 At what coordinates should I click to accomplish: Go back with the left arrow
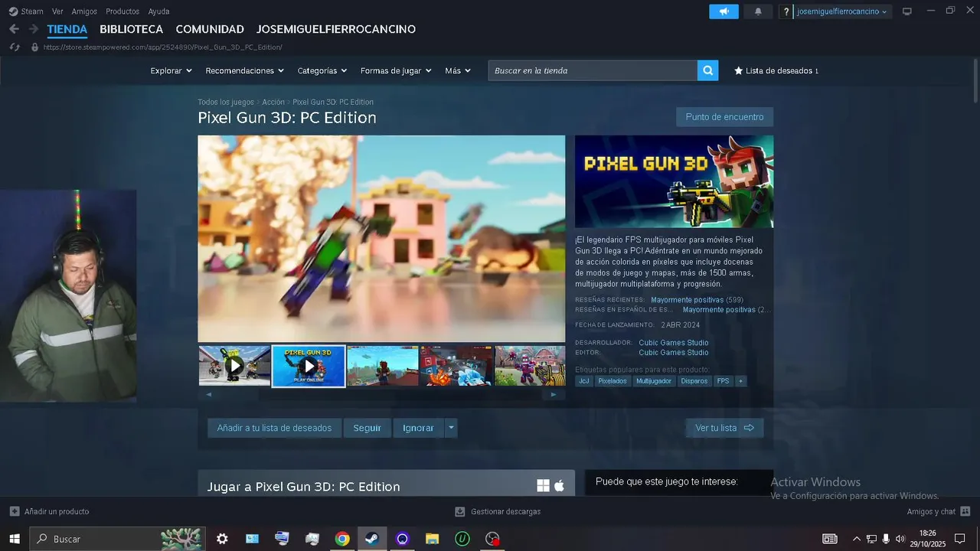pyautogui.click(x=14, y=29)
